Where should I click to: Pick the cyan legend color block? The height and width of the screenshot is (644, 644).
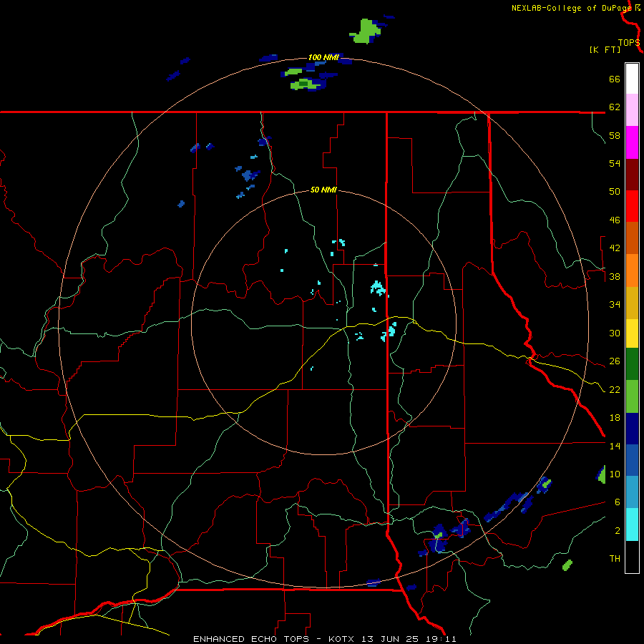[632, 525]
